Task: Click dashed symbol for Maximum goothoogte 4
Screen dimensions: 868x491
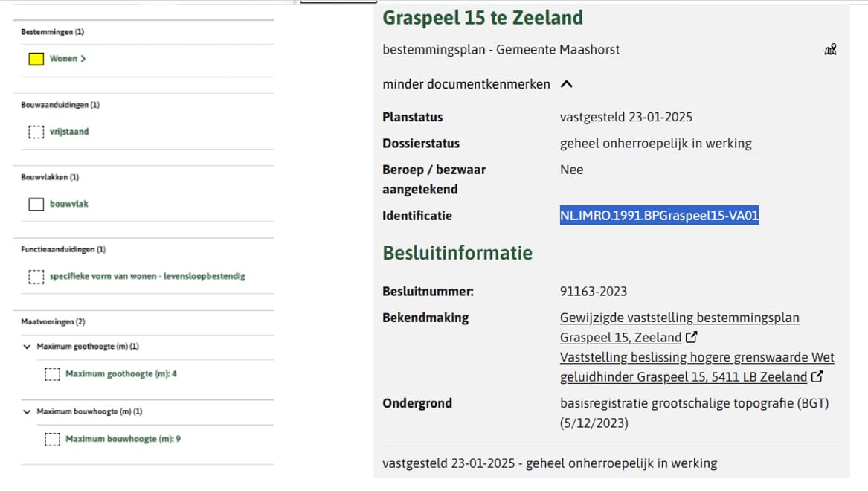Action: tap(52, 374)
